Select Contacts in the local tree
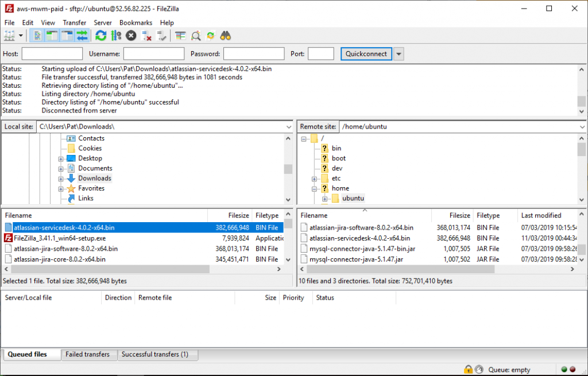Screen dimensions: 588x376 click(x=91, y=138)
